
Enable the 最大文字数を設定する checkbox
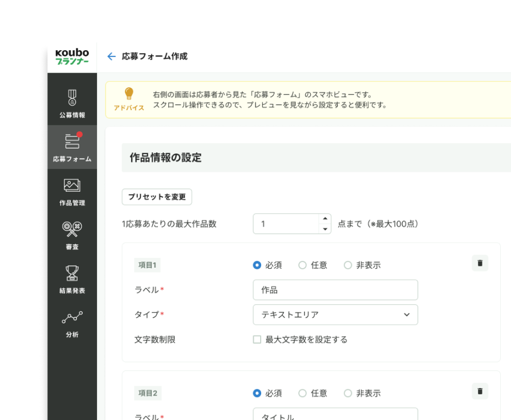(x=256, y=339)
